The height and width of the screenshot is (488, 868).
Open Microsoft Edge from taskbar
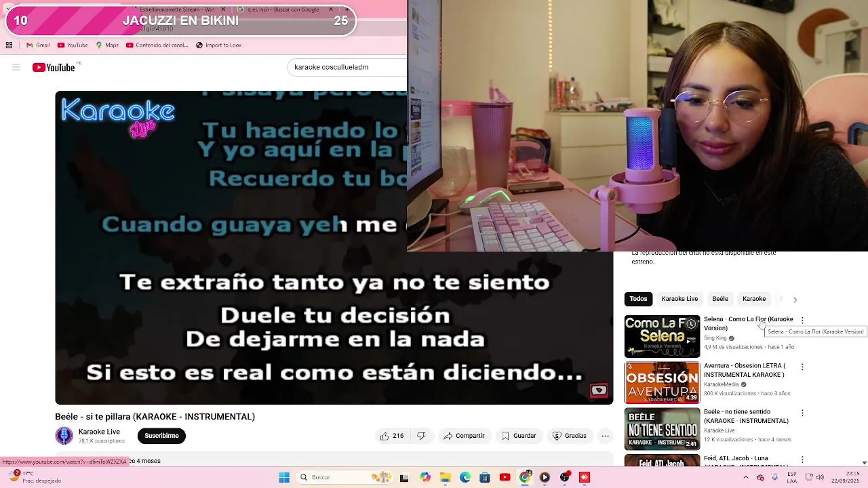[x=465, y=477]
